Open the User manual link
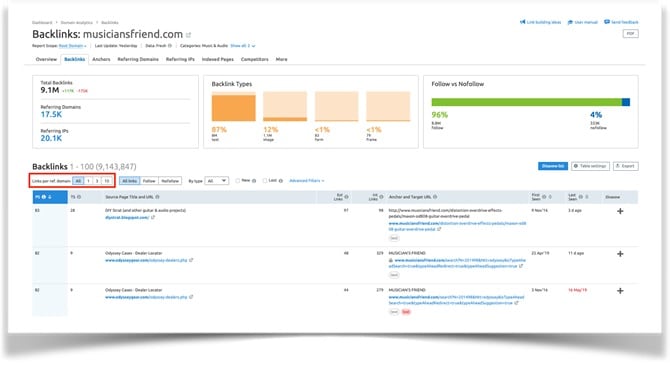This screenshot has height=365, width=670. point(582,22)
